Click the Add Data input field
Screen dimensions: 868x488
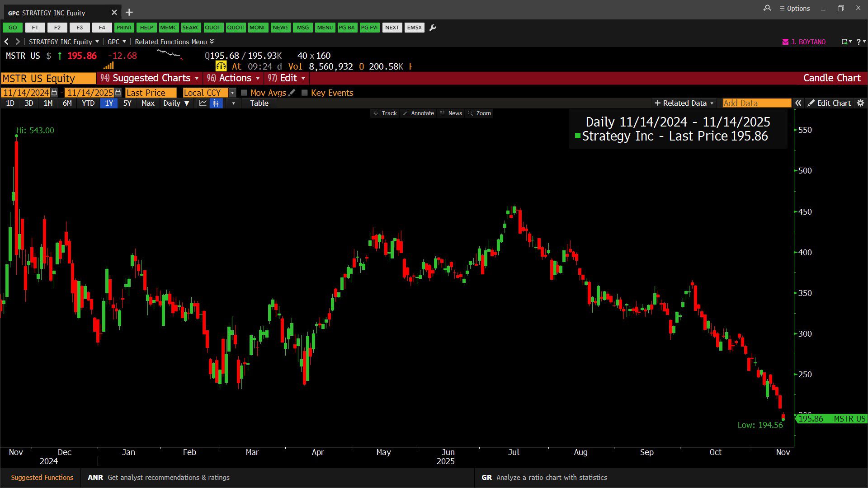click(x=756, y=103)
